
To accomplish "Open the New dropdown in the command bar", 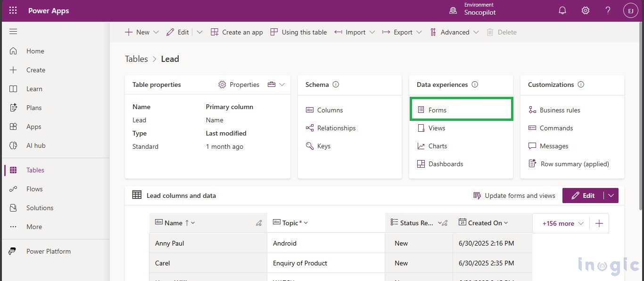I will pyautogui.click(x=141, y=32).
